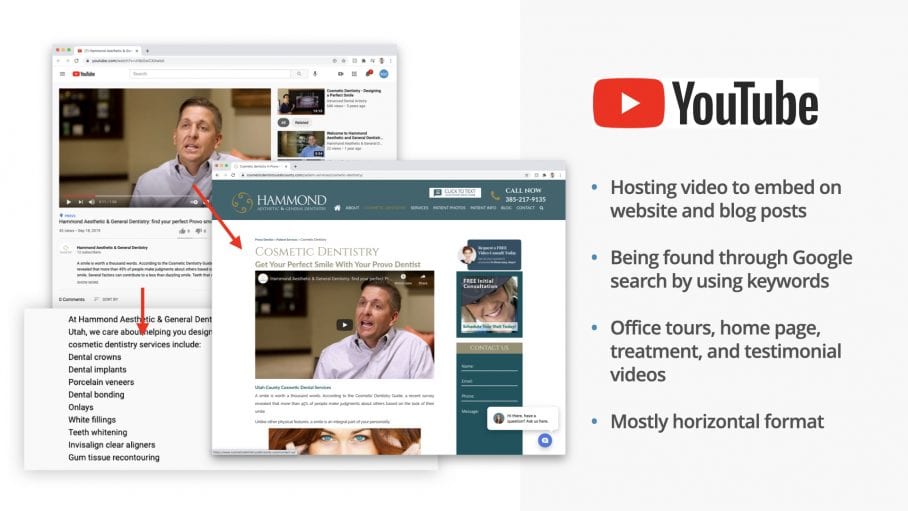Open Chrome menu in the YouTube window

391,60
